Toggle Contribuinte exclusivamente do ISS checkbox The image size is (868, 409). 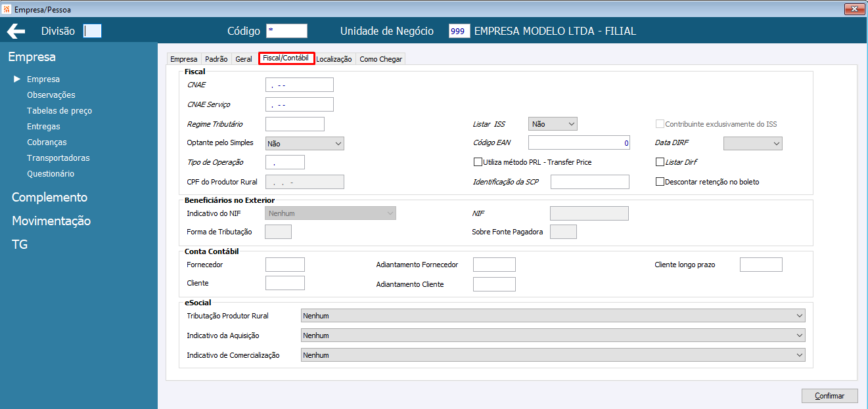pos(660,124)
